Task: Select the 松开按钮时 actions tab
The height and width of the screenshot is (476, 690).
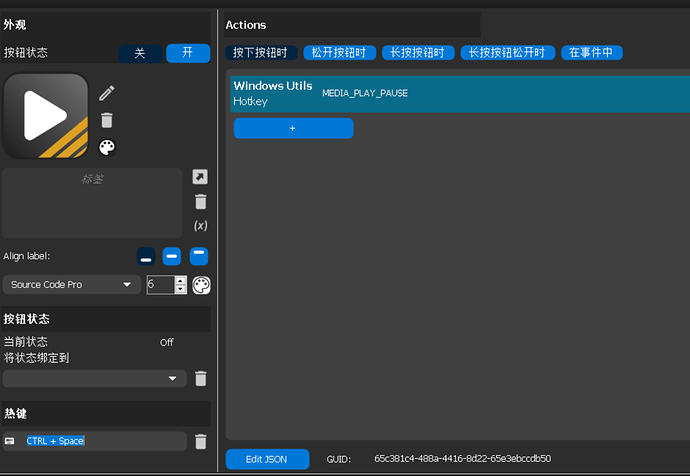Action: (x=338, y=52)
